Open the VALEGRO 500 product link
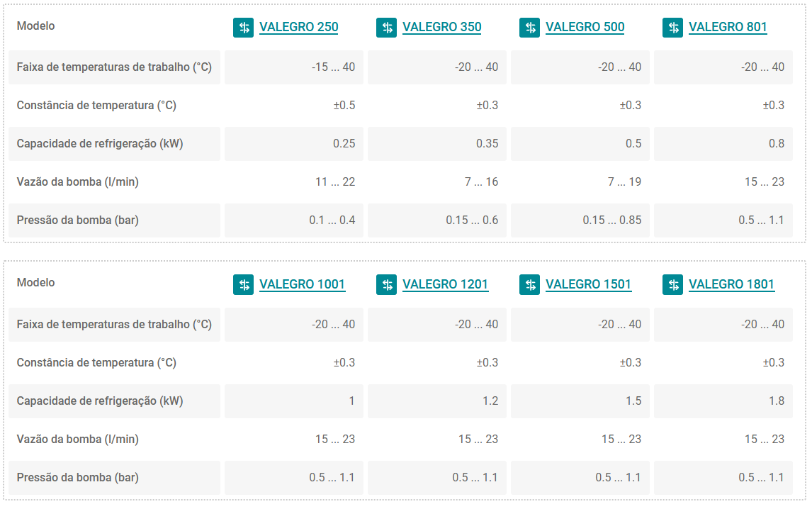 [x=585, y=27]
